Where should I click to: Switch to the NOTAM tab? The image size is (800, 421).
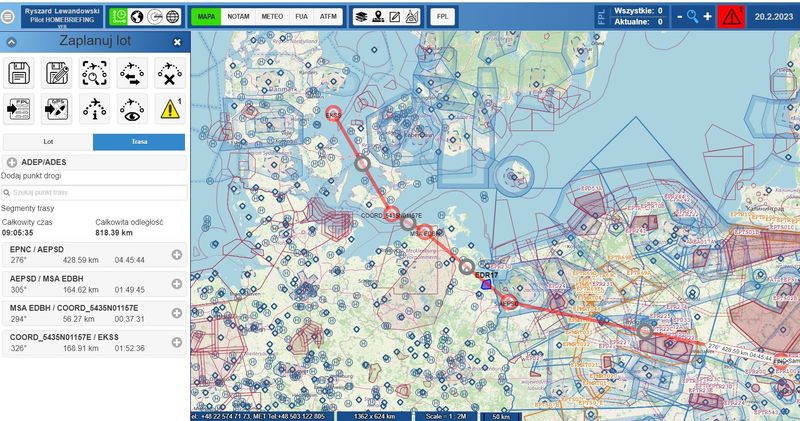click(238, 17)
